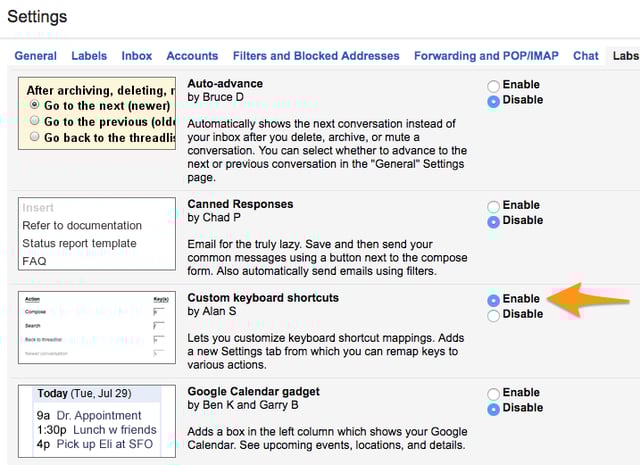
Task: Enable the Google Calendar gadget
Action: (x=493, y=394)
